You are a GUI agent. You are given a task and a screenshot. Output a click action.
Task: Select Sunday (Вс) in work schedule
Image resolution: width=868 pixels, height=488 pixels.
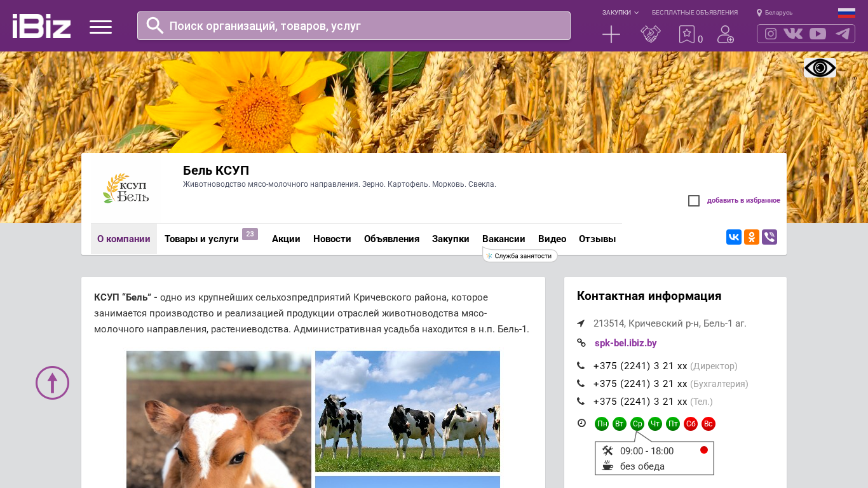[x=709, y=424]
